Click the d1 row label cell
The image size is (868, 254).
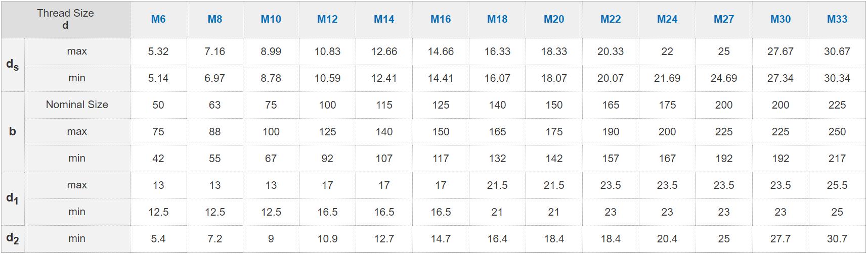pyautogui.click(x=13, y=198)
